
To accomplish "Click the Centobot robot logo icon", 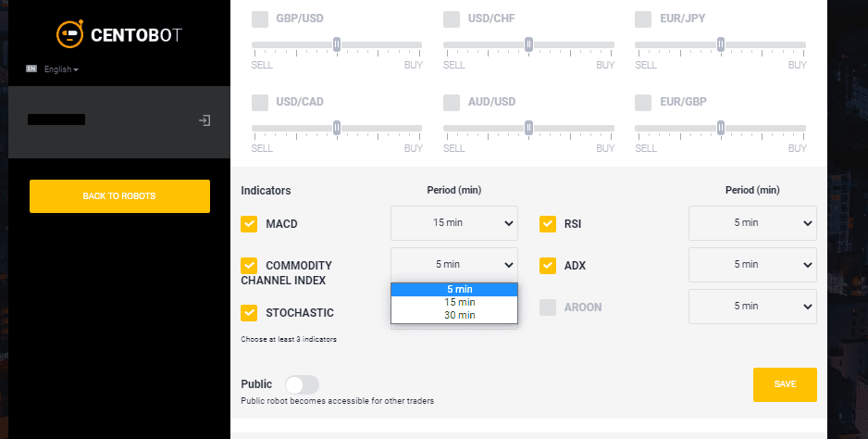I will pos(70,34).
